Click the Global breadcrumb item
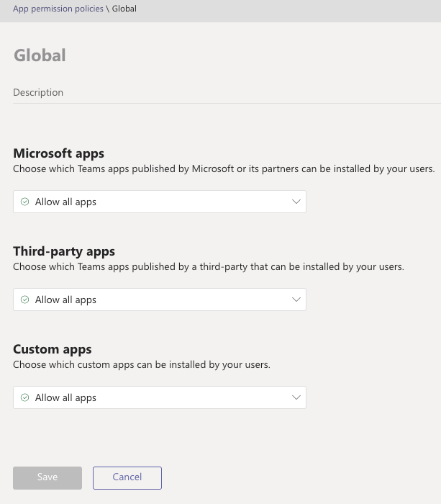The width and height of the screenshot is (441, 504). [124, 9]
